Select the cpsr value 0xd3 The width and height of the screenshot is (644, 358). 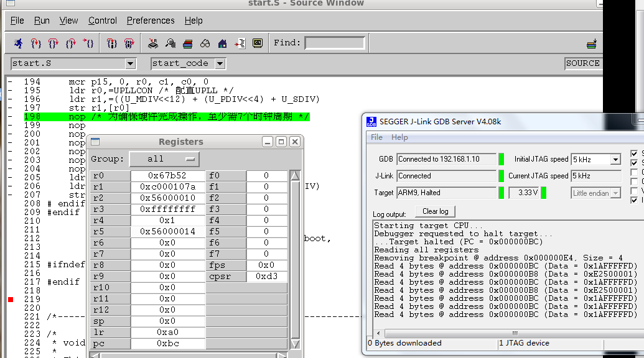pos(266,277)
